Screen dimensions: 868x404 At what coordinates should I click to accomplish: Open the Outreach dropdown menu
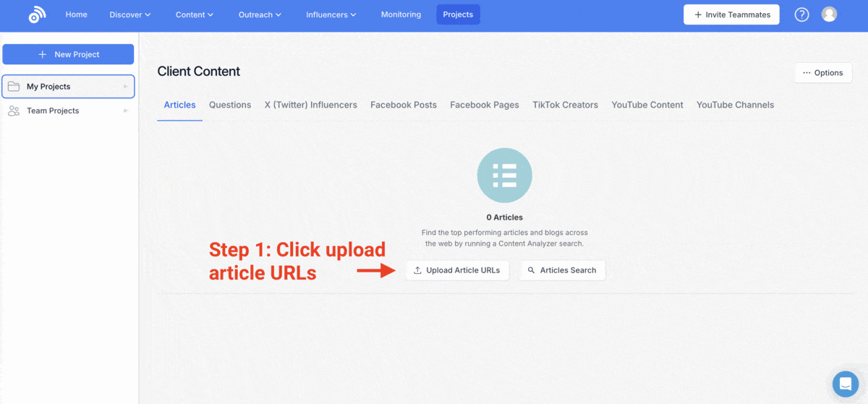coord(260,14)
